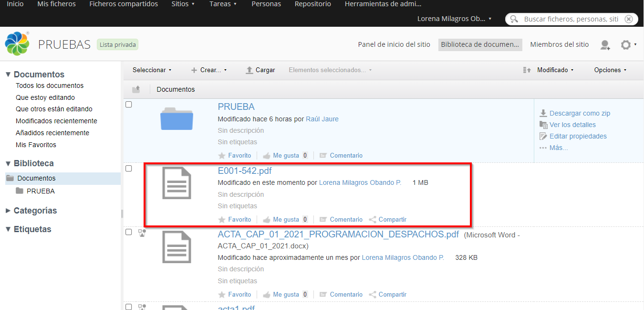Image resolution: width=644 pixels, height=310 pixels.
Task: Collapse the Etiquetas section
Action: pyautogui.click(x=28, y=229)
